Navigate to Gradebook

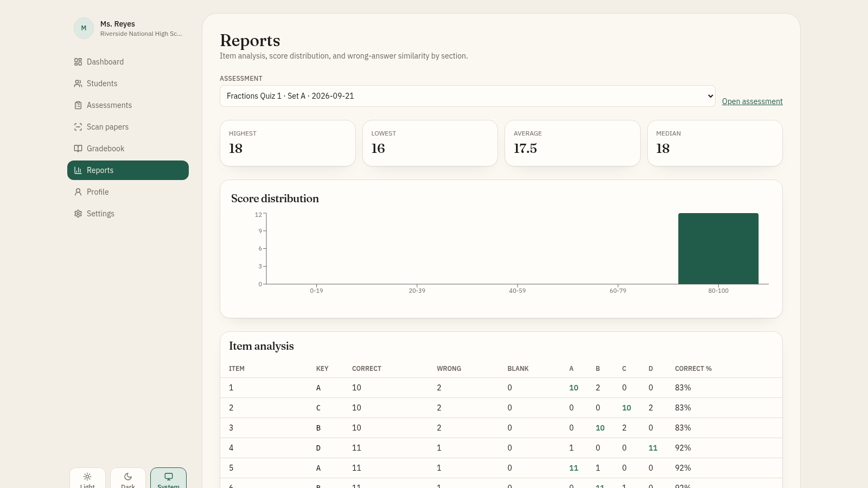pyautogui.click(x=128, y=149)
